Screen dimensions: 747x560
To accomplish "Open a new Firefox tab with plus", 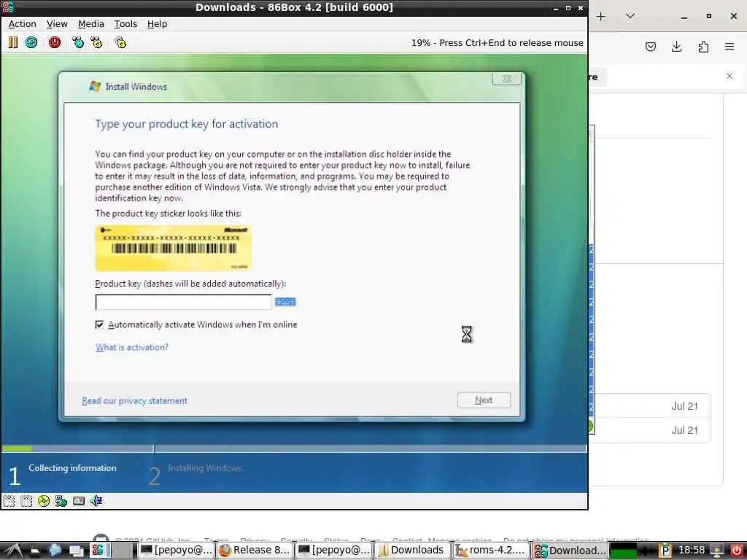I will [601, 16].
